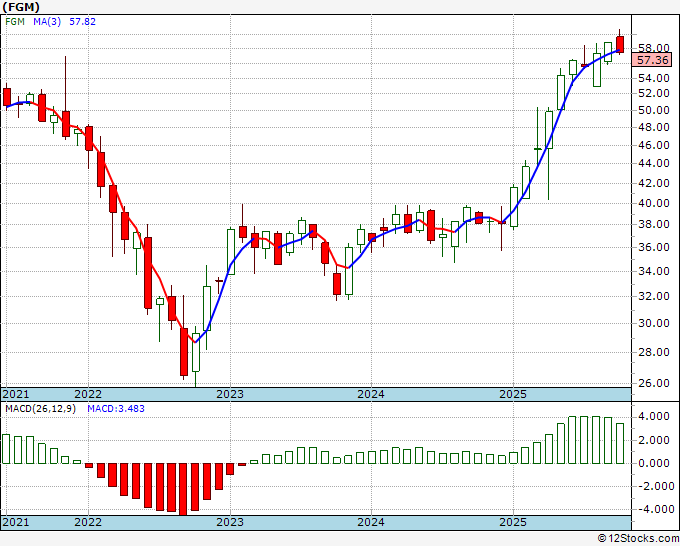Viewport: 680px width, 546px height.
Task: Click the 30.00 price axis label
Action: point(654,324)
